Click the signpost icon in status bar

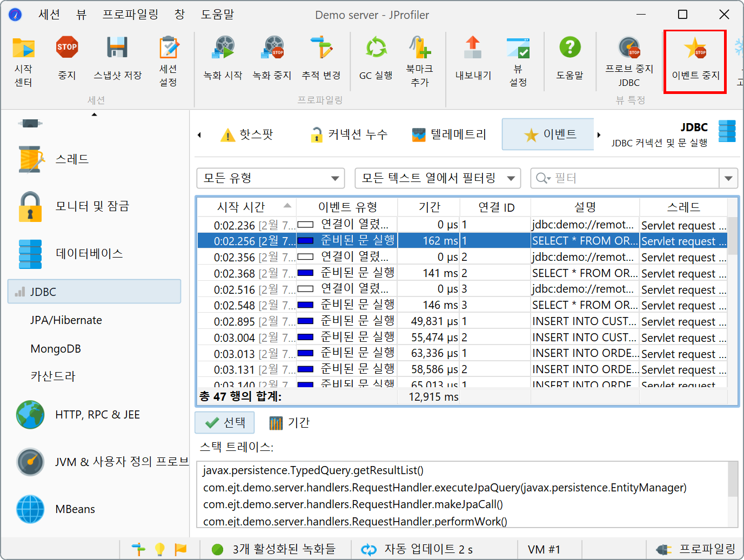click(x=138, y=549)
